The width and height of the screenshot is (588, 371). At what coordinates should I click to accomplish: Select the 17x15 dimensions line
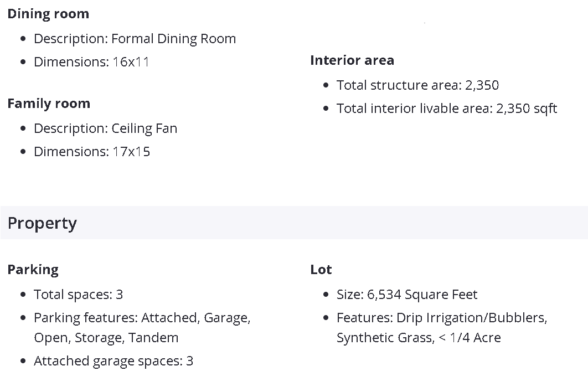[x=92, y=152]
